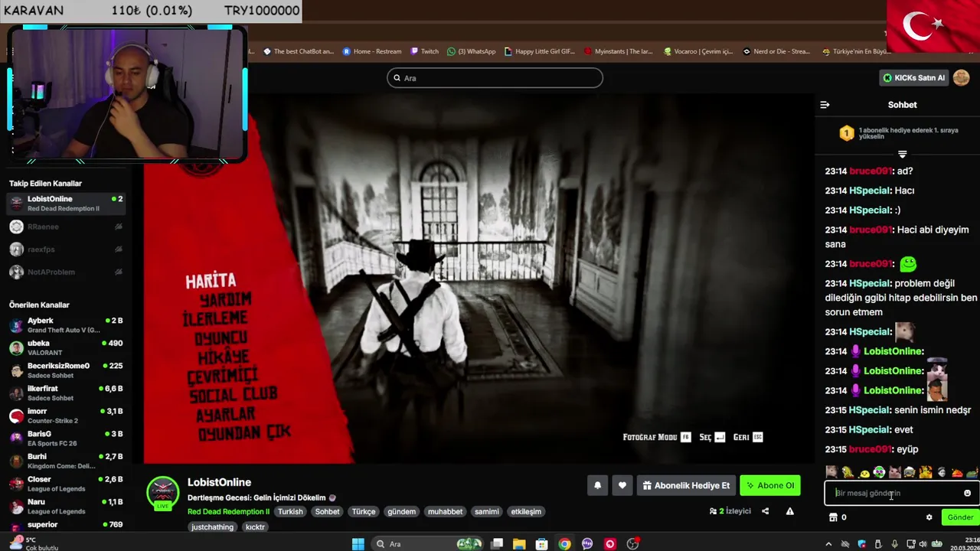Collapse the chat using the Sohbet panel icon

tap(825, 105)
